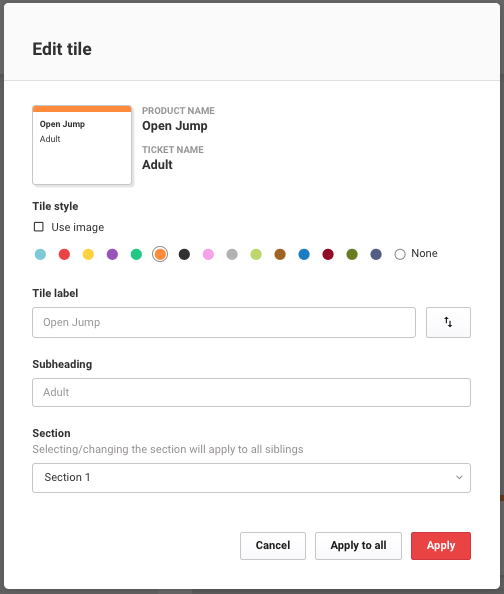The height and width of the screenshot is (594, 504).
Task: Open the Section 1 dropdown
Action: click(251, 478)
